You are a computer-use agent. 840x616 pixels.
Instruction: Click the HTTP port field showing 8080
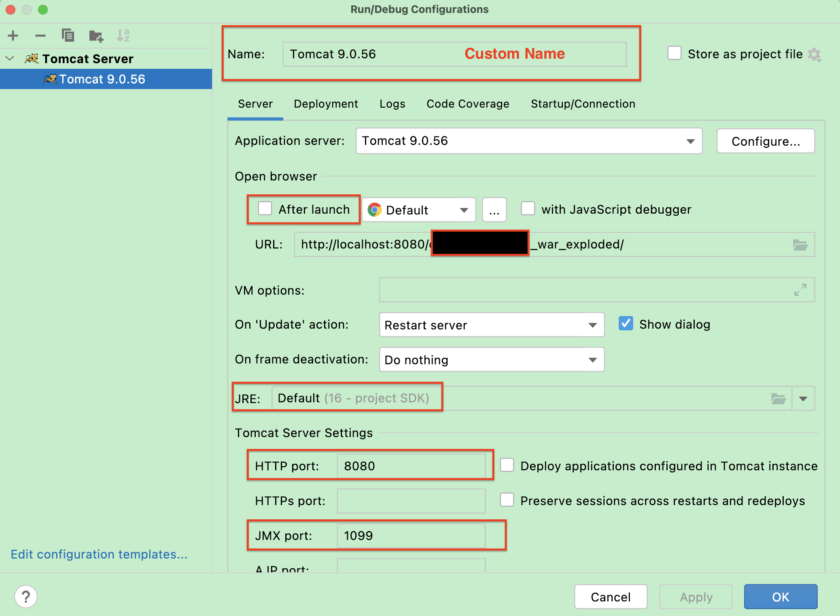click(411, 465)
